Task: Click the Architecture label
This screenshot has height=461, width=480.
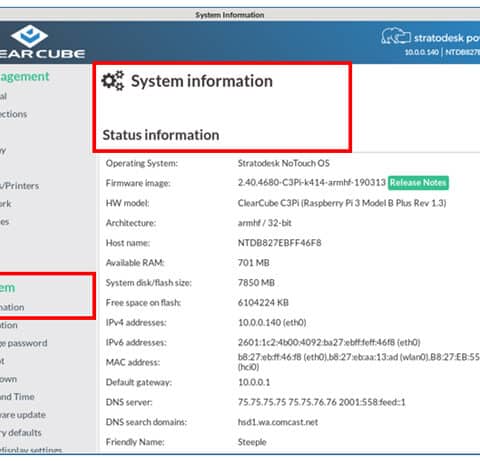Action: pos(131,223)
